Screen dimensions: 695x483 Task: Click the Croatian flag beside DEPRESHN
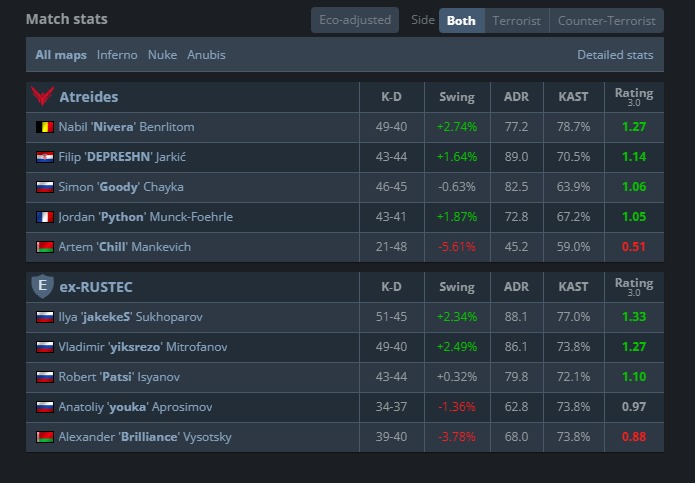coord(45,157)
